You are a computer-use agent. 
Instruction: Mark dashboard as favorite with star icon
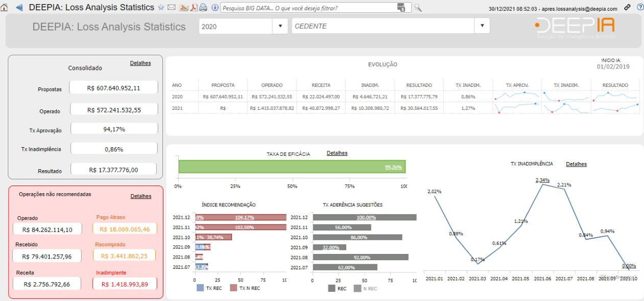[161, 8]
